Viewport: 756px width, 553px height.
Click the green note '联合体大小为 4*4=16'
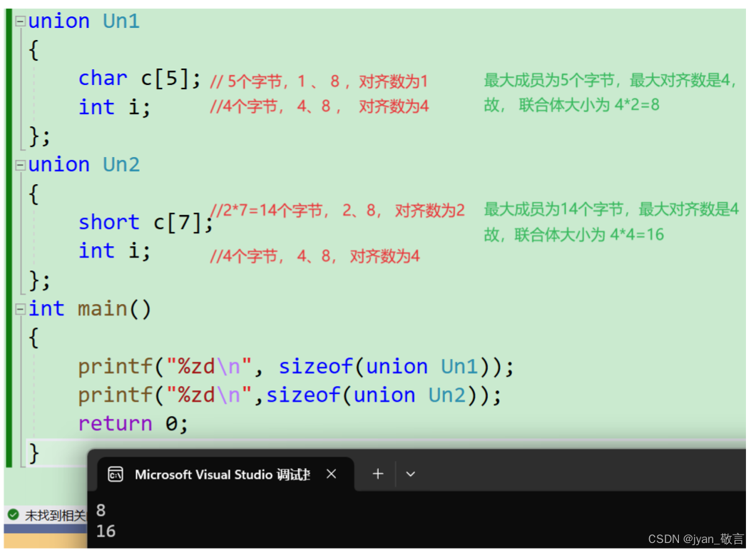pyautogui.click(x=589, y=235)
